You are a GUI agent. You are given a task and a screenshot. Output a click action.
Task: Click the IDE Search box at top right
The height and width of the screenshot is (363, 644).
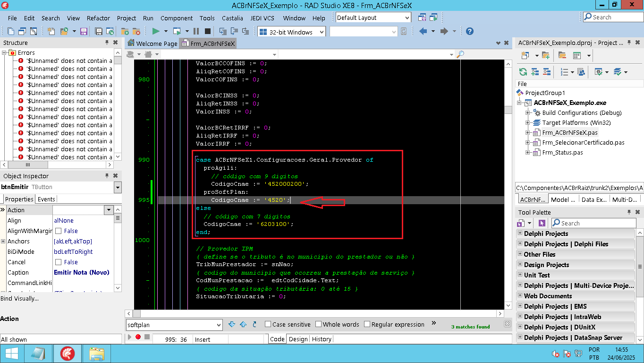tap(613, 17)
